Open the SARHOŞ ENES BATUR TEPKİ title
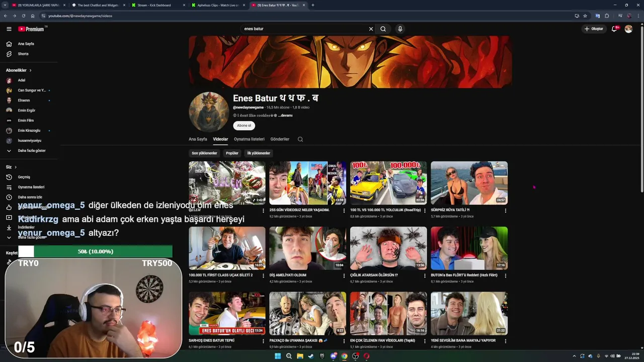644x362 pixels. pos(211,340)
